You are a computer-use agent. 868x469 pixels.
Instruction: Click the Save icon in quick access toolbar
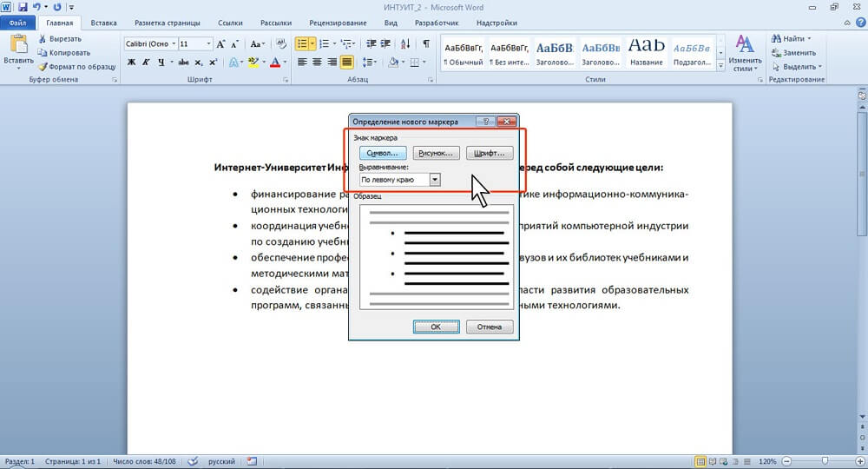pos(22,6)
